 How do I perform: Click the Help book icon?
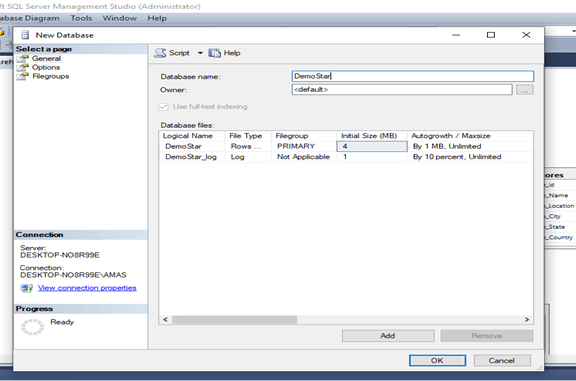[x=215, y=53]
